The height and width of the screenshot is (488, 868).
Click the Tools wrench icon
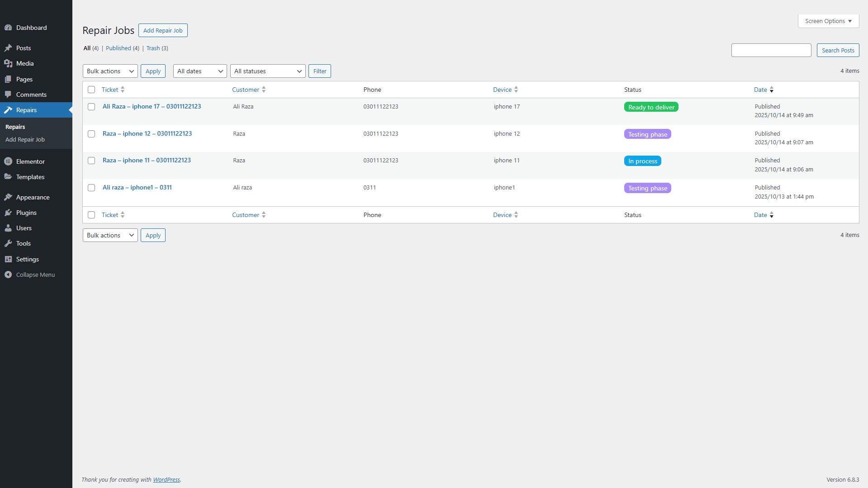8,243
